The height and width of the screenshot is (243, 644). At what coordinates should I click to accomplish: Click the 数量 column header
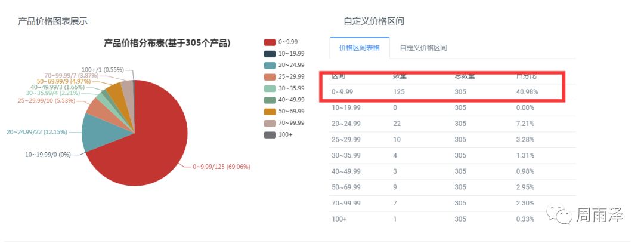coord(400,77)
